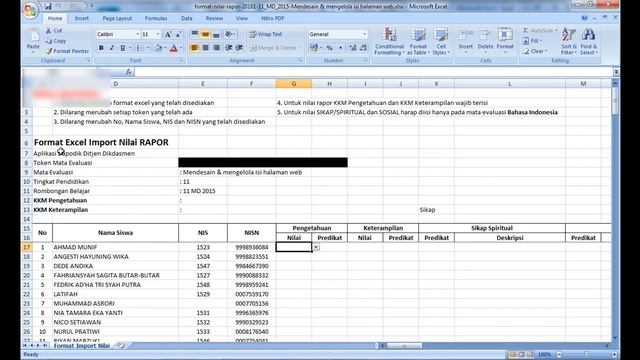Viewport: 640px width, 360px height.
Task: Click the Insert cells button
Action: [466, 41]
